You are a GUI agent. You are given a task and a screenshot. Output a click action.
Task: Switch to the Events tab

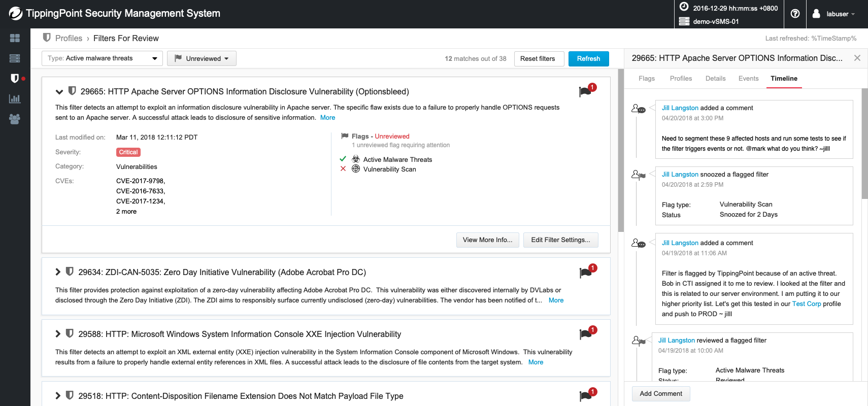[x=748, y=79]
